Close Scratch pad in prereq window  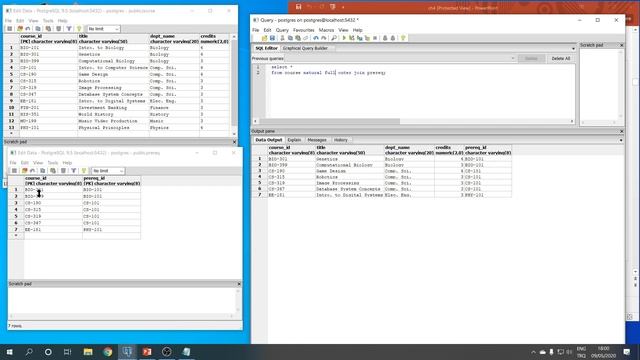[x=239, y=284]
